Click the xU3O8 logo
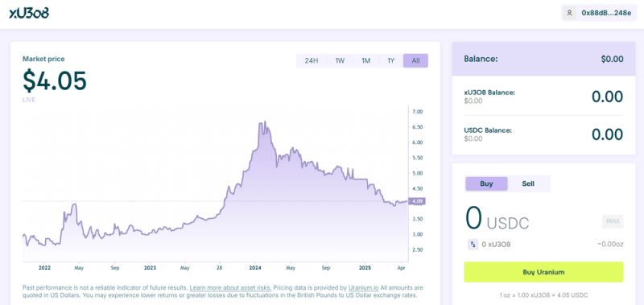Image resolution: width=644 pixels, height=305 pixels. tap(29, 13)
